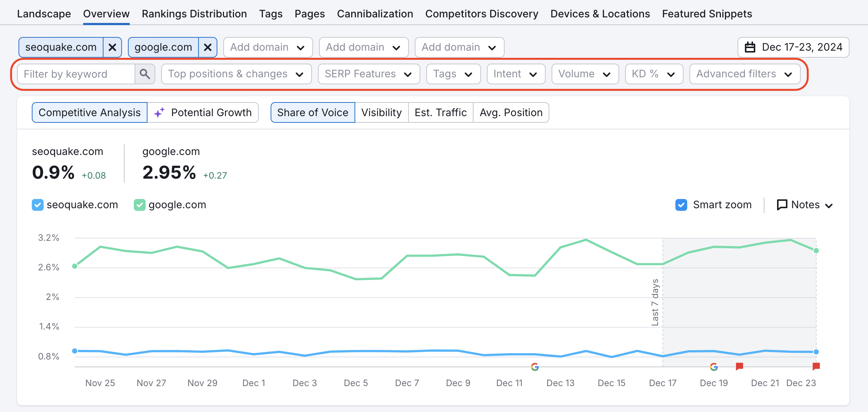Uncheck the seoquake.com chart checkbox

click(x=37, y=205)
